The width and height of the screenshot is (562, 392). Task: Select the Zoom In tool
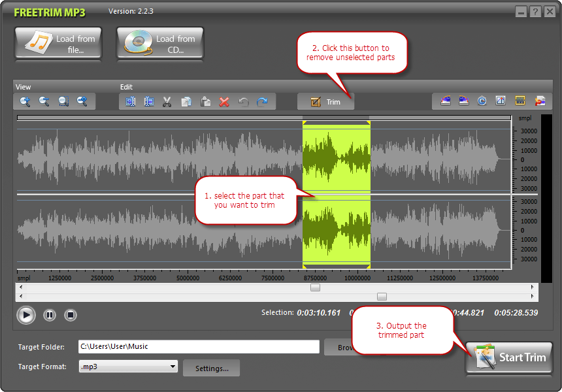coord(25,101)
